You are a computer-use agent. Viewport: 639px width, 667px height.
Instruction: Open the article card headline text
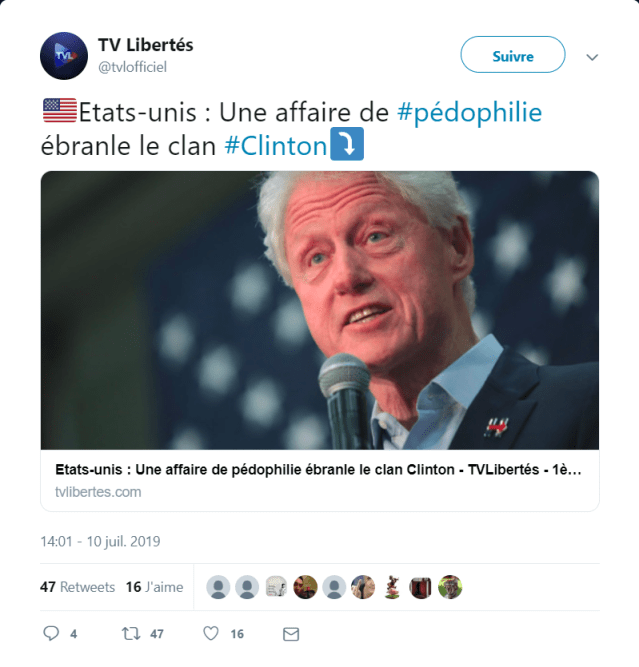[318, 470]
